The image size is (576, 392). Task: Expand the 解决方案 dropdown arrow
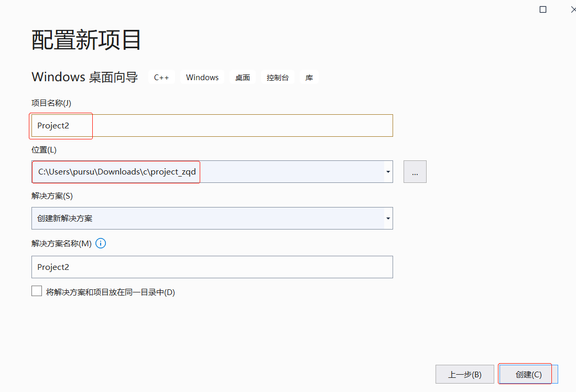point(388,218)
